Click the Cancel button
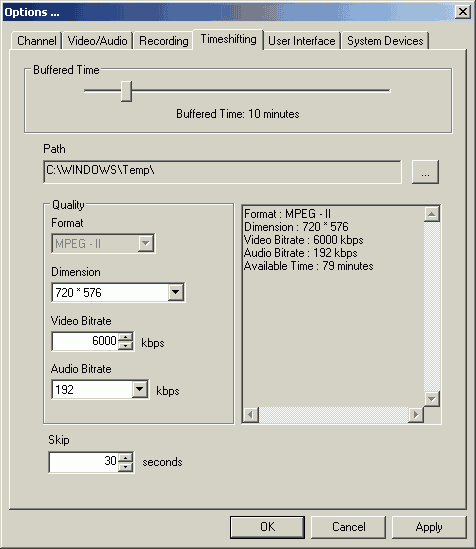Viewport: 476px width, 549px height. 349,527
